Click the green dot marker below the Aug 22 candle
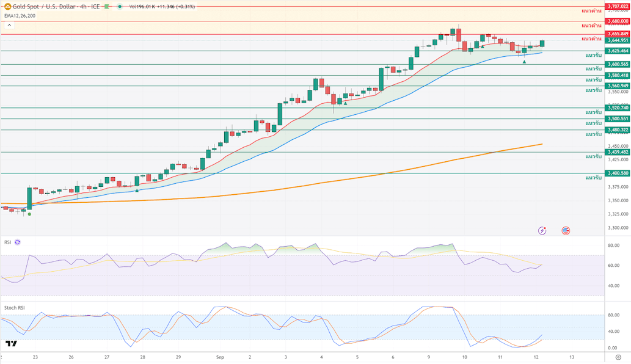 pyautogui.click(x=29, y=214)
